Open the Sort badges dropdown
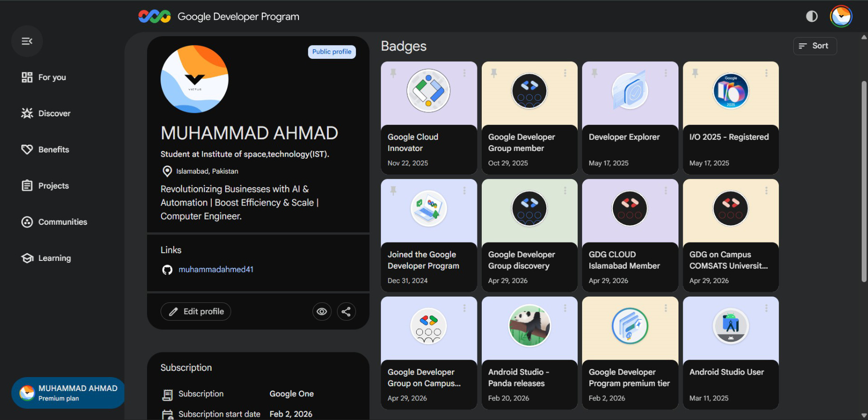 tap(815, 46)
